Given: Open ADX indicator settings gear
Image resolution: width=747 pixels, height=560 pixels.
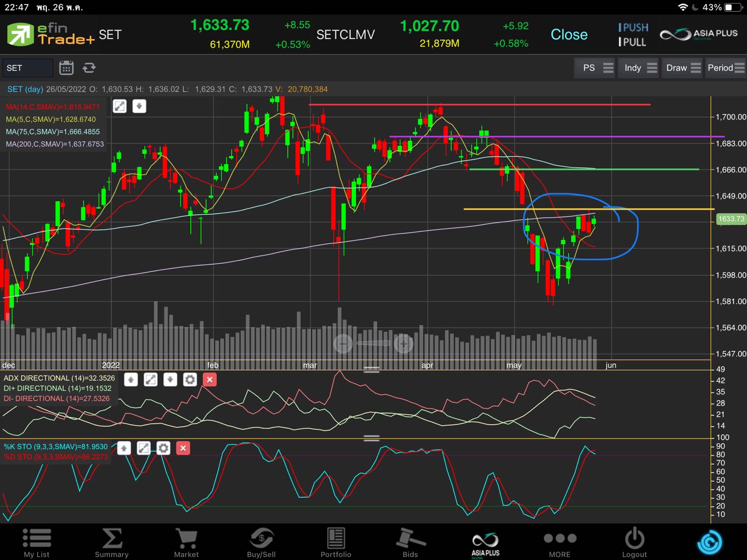Looking at the screenshot, I should (190, 380).
